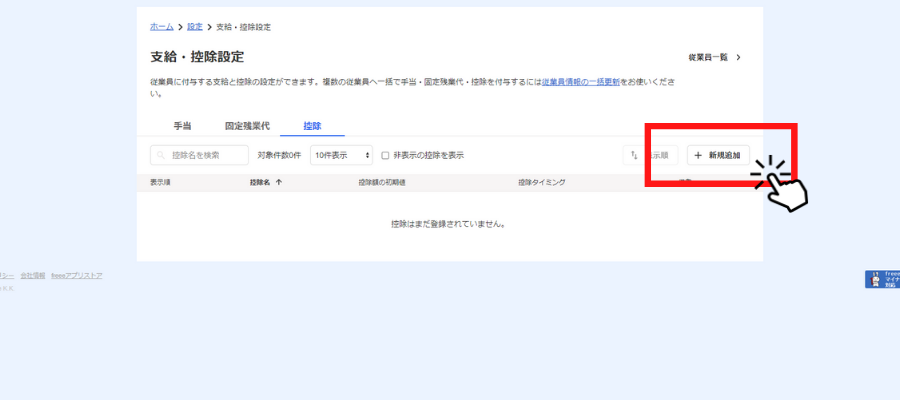This screenshot has height=400, width=900.
Task: Open the 従業員一覧 link
Action: 708,58
